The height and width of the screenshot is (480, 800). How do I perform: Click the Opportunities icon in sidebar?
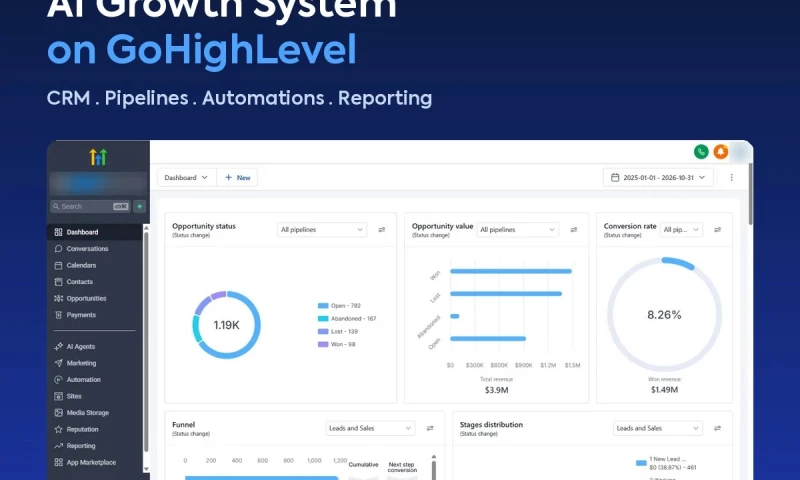tap(58, 298)
